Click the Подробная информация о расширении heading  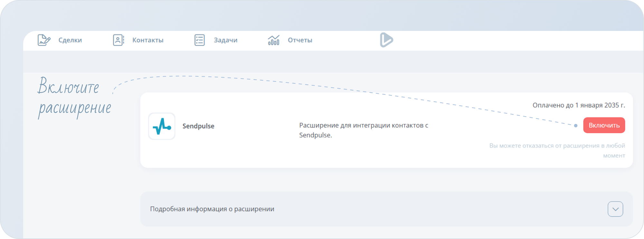click(x=212, y=209)
